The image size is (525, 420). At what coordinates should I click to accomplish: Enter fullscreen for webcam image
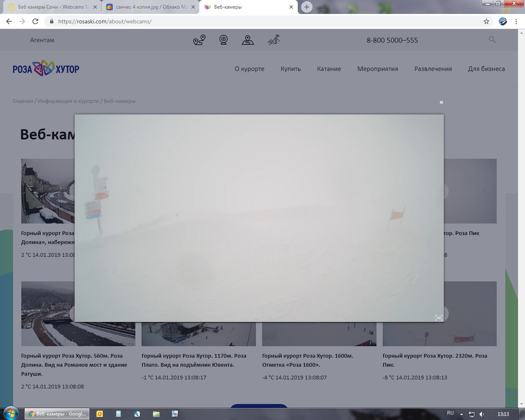438,318
